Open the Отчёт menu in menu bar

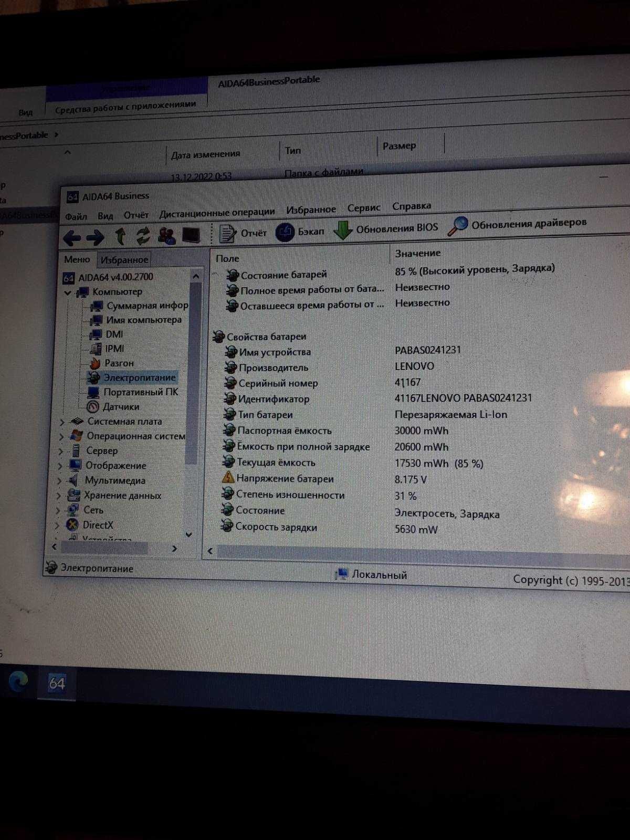(x=136, y=215)
